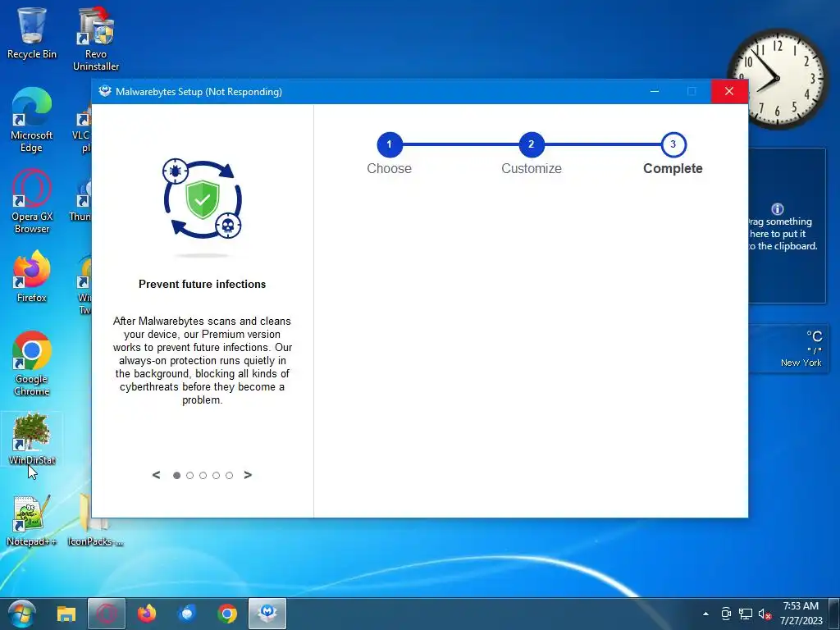The height and width of the screenshot is (630, 840).
Task: Click the muted volume tray icon
Action: [765, 614]
